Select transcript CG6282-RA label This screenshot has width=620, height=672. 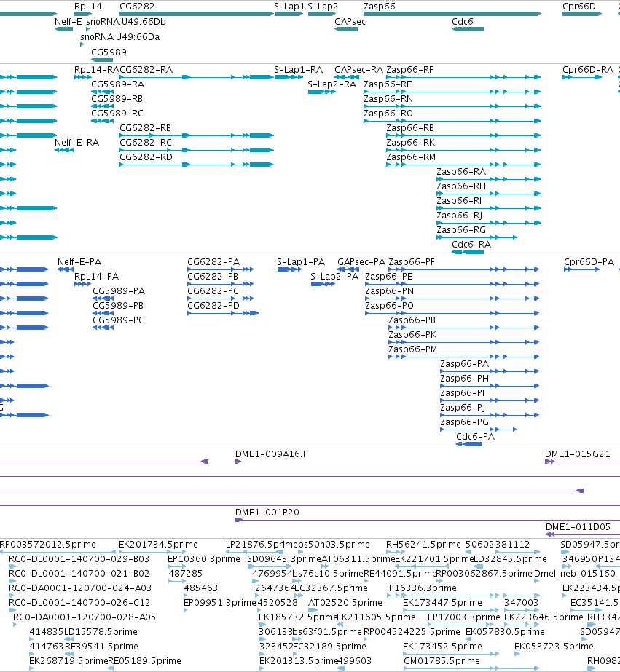(146, 69)
